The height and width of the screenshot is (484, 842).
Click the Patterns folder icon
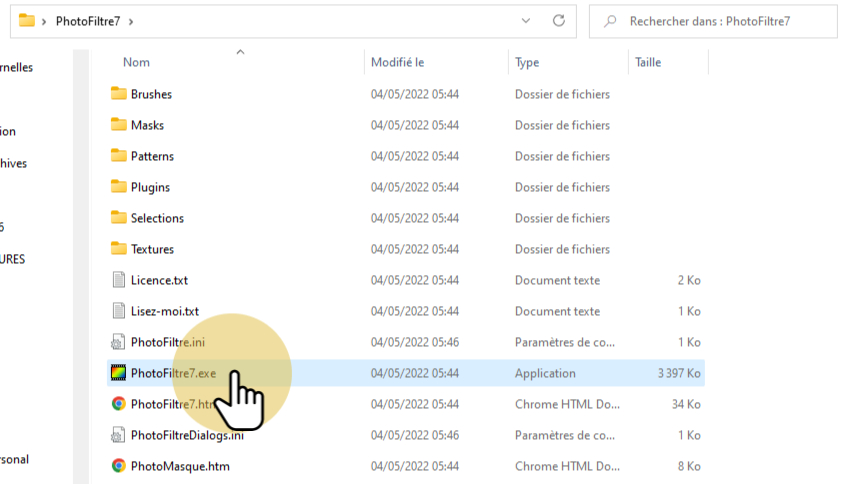click(x=119, y=156)
